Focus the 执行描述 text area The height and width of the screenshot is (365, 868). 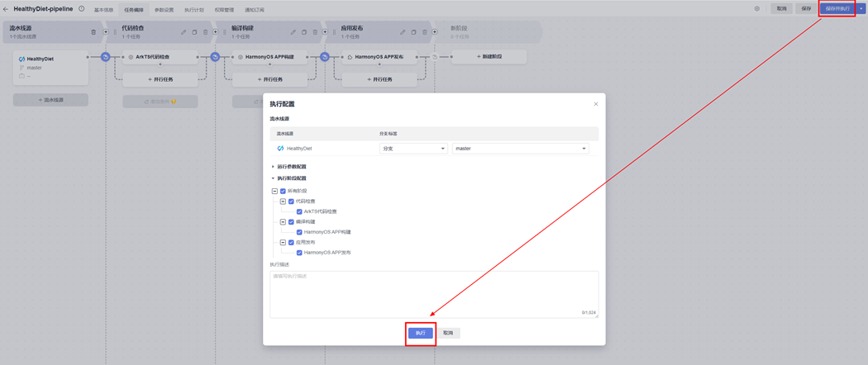click(434, 294)
